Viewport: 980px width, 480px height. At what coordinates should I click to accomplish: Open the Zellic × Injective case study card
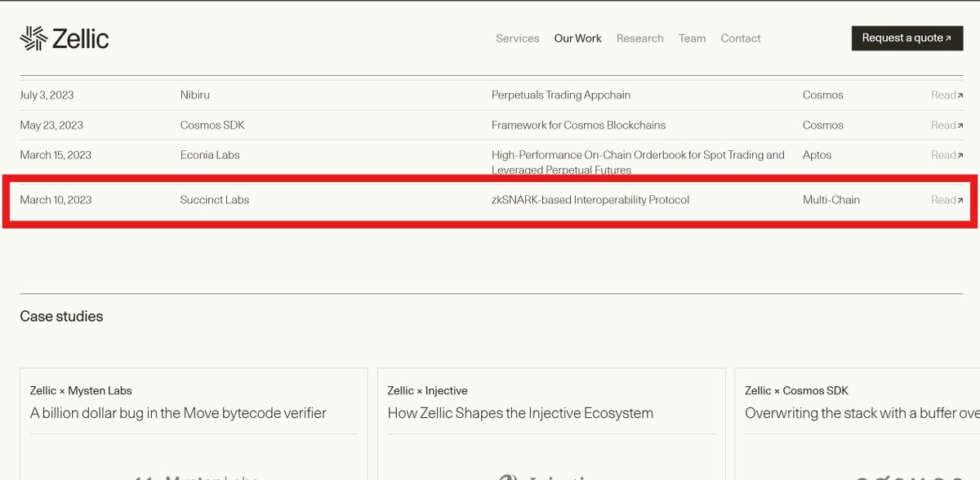click(x=551, y=424)
